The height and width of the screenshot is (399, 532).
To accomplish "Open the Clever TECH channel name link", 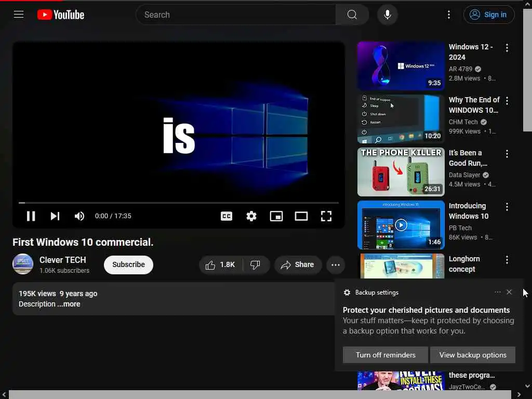I will pos(63,260).
